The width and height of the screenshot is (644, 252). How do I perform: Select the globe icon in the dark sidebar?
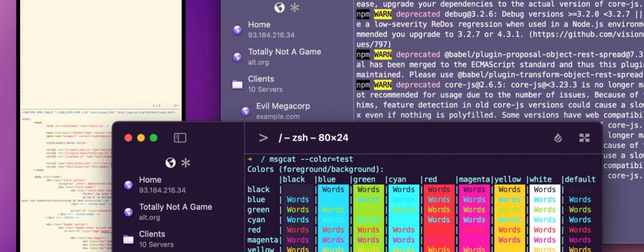click(170, 163)
